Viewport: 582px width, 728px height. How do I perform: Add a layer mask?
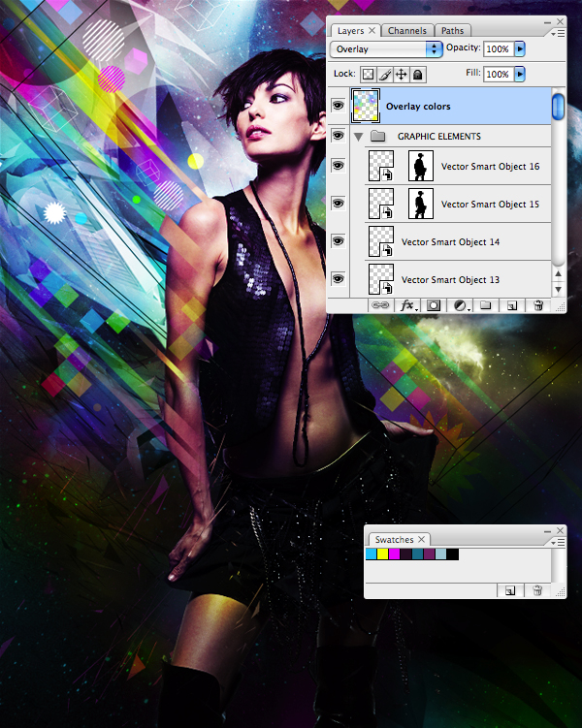[434, 305]
